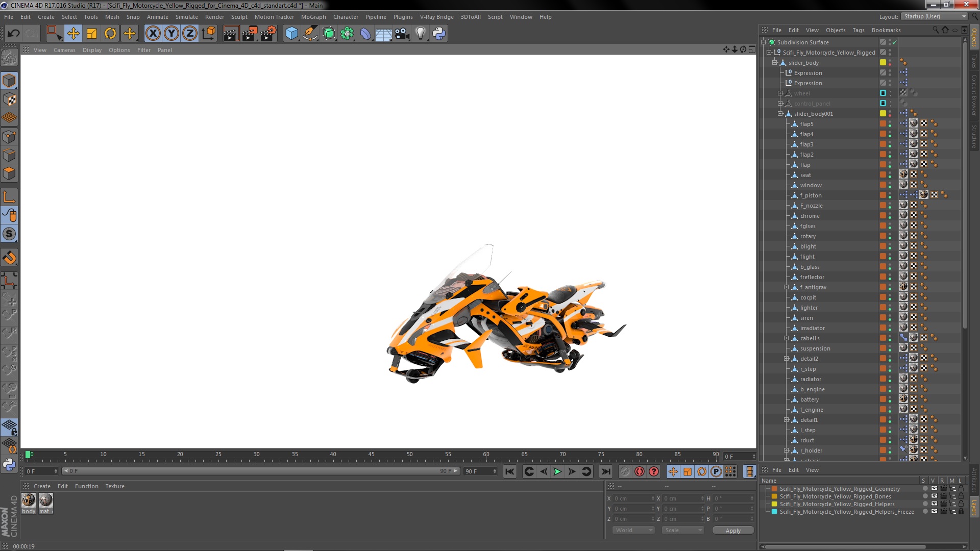
Task: Select the Rotate tool icon
Action: pos(110,34)
